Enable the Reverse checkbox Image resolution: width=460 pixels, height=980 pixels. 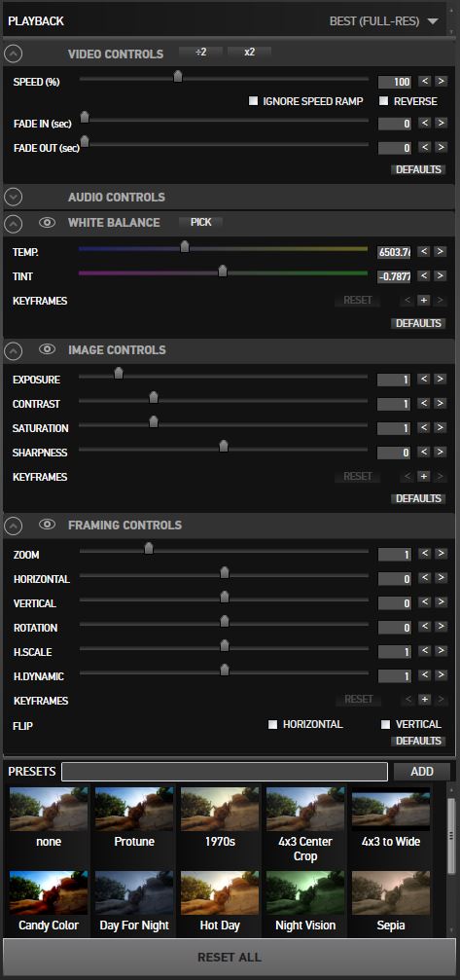[384, 101]
